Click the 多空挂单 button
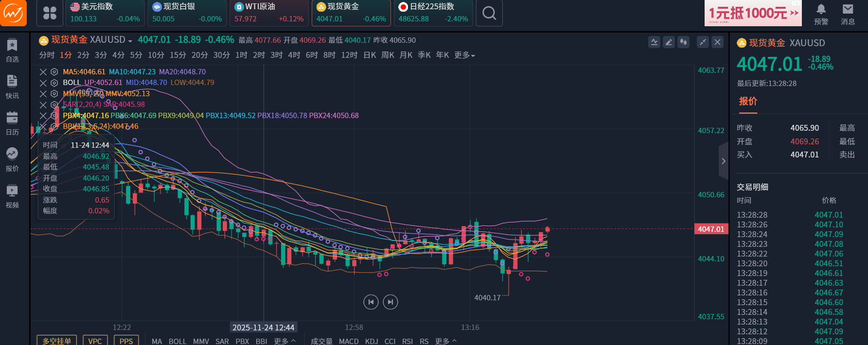868x345 pixels. point(57,341)
